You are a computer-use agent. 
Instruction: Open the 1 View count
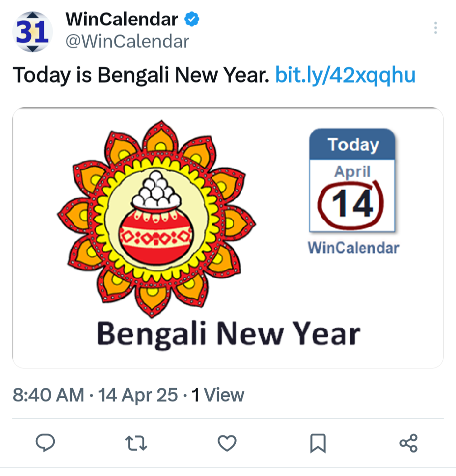pyautogui.click(x=218, y=395)
